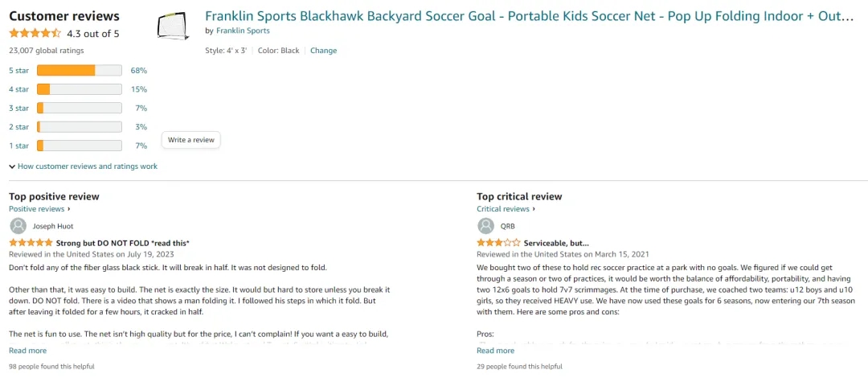Image resolution: width=868 pixels, height=382 pixels.
Task: Open the 'Critical reviews' link
Action: point(504,209)
